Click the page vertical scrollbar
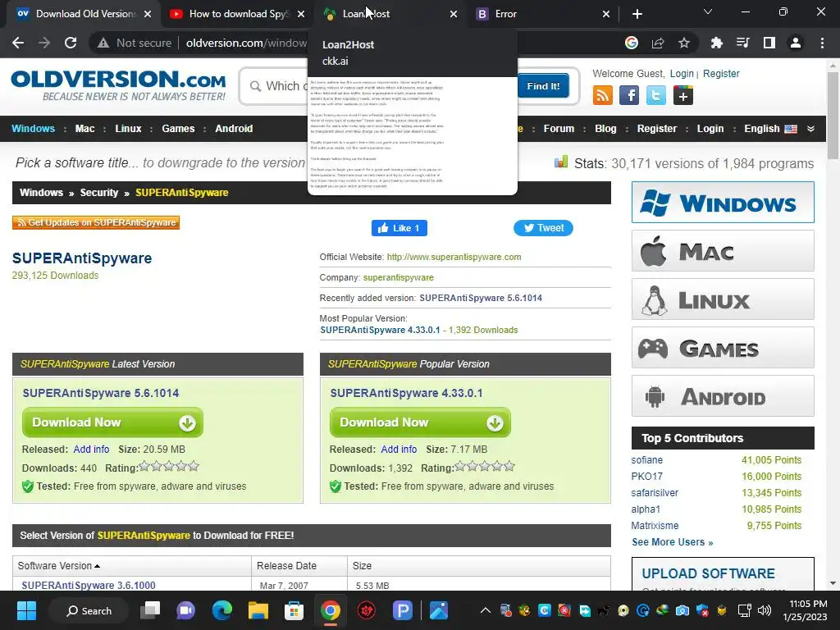 click(x=833, y=115)
